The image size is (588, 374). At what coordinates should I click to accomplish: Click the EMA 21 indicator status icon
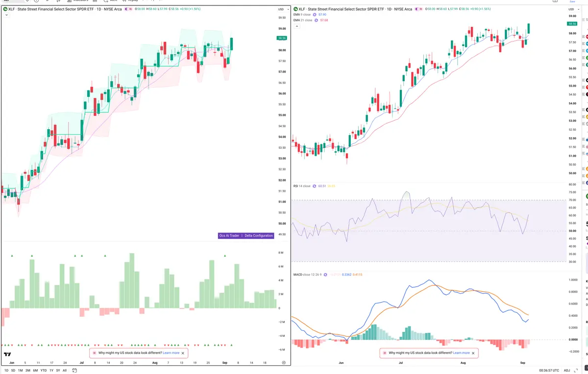[316, 20]
